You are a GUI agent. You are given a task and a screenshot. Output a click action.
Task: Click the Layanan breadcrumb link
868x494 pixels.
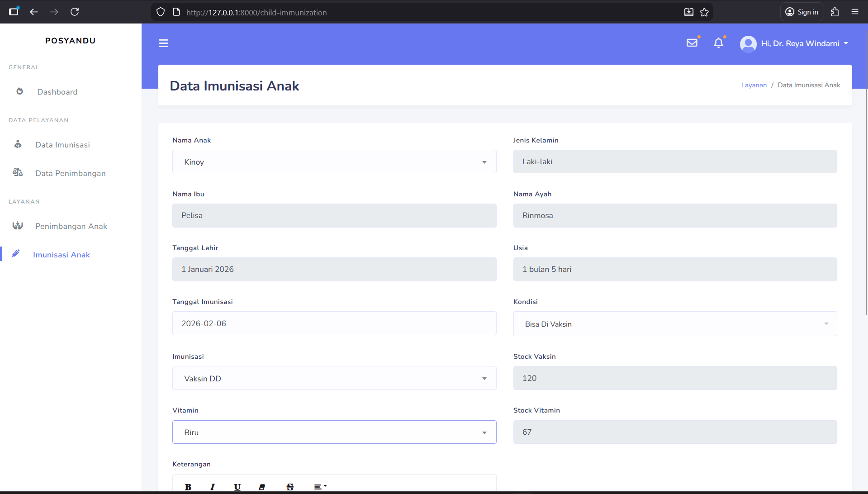pyautogui.click(x=754, y=85)
